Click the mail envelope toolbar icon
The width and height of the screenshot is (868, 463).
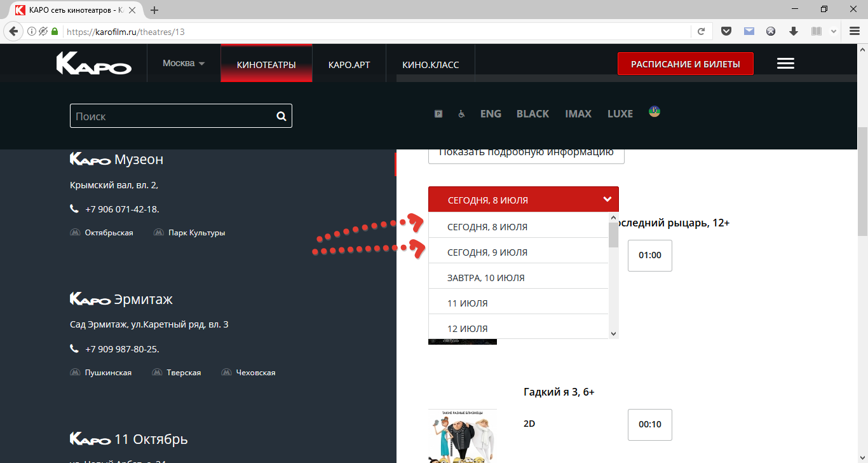point(749,31)
